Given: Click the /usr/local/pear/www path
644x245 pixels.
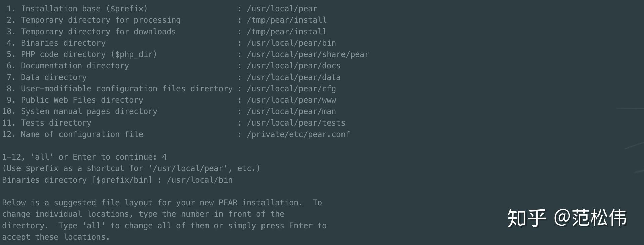Looking at the screenshot, I should point(291,100).
